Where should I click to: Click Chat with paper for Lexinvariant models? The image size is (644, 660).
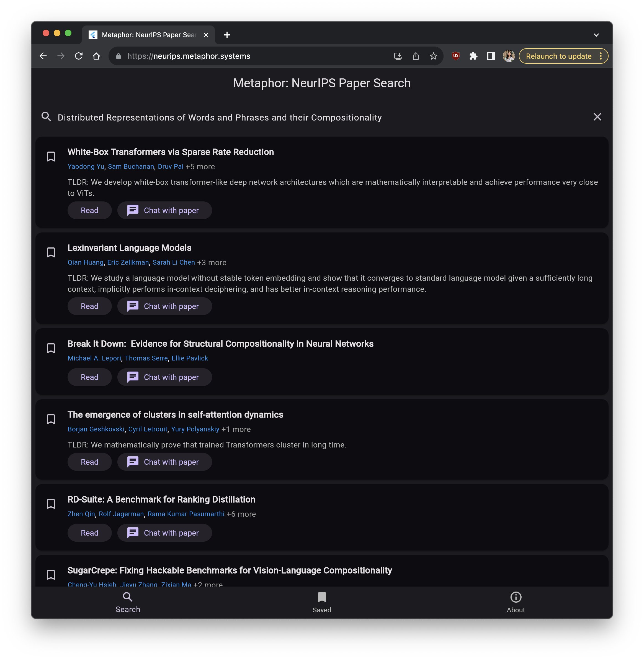click(x=164, y=306)
